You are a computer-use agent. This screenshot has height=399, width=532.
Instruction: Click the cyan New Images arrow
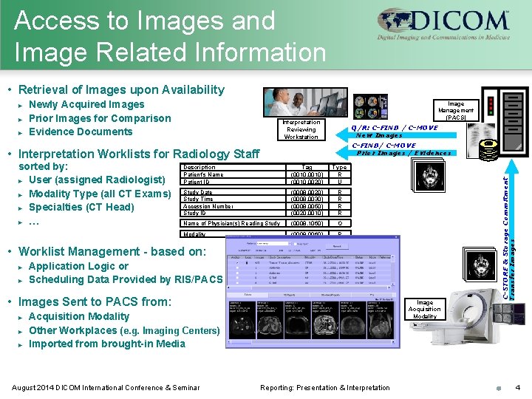click(396, 135)
